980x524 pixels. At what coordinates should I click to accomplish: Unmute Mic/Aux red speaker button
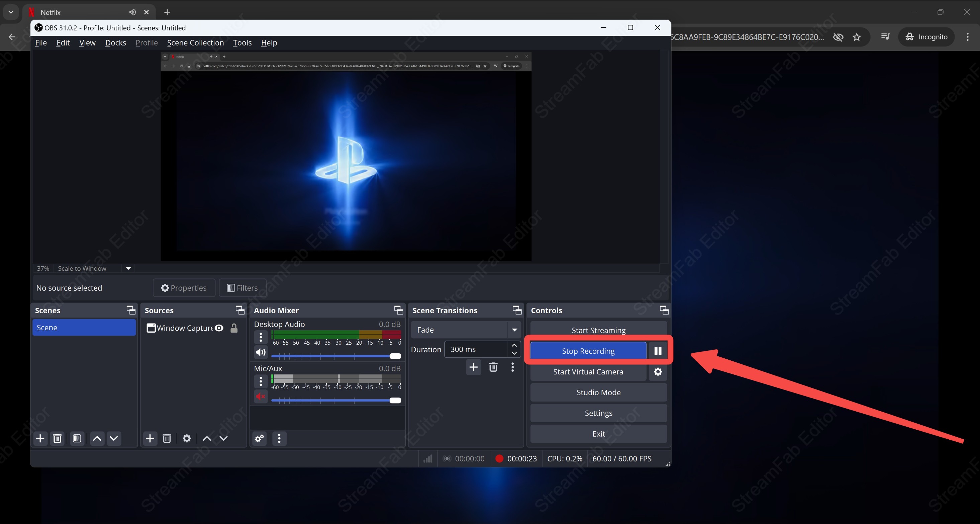[x=261, y=397]
